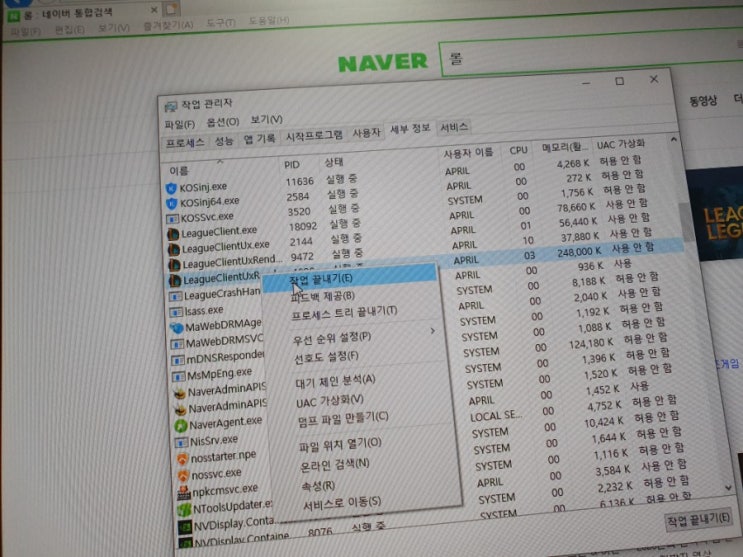Click the NAVER logo in browser
The width and height of the screenshot is (743, 557).
(x=383, y=63)
